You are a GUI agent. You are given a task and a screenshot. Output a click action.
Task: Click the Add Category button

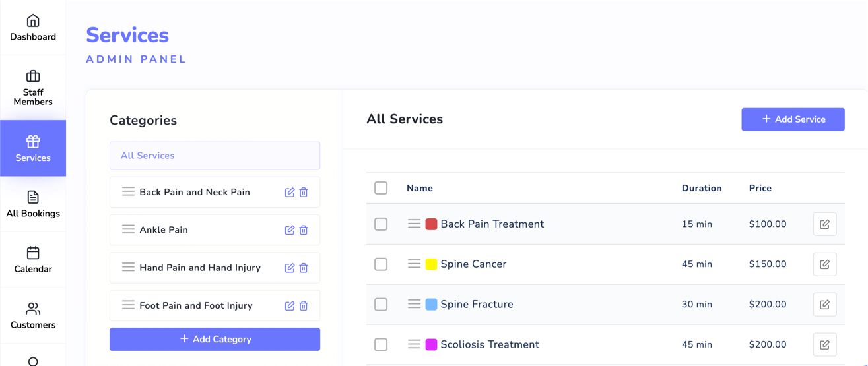click(x=215, y=339)
